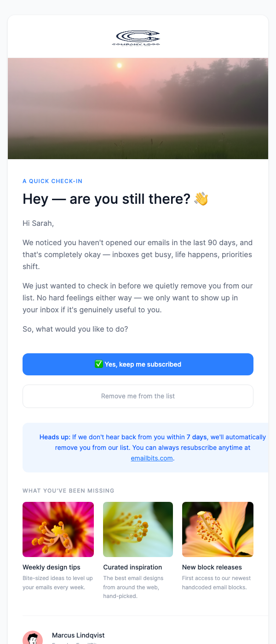Click the WHAT YOU'VE BEEN MISSING section header
Screen dimensions: 276x644
click(x=68, y=490)
